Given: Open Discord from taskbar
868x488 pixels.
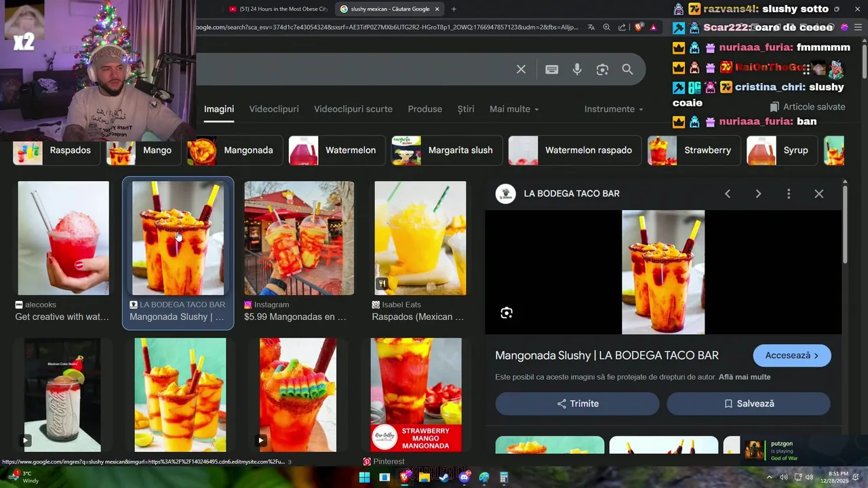Looking at the screenshot, I should [x=464, y=478].
